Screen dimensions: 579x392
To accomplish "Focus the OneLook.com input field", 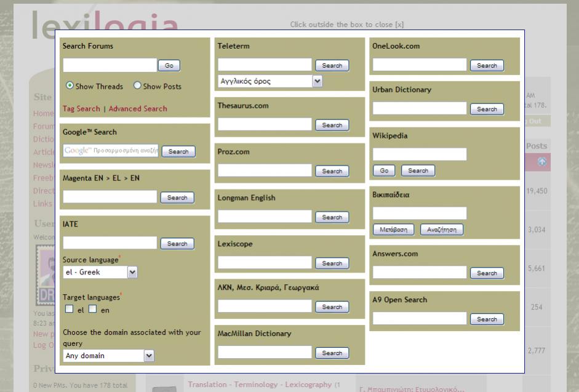I will click(x=420, y=65).
